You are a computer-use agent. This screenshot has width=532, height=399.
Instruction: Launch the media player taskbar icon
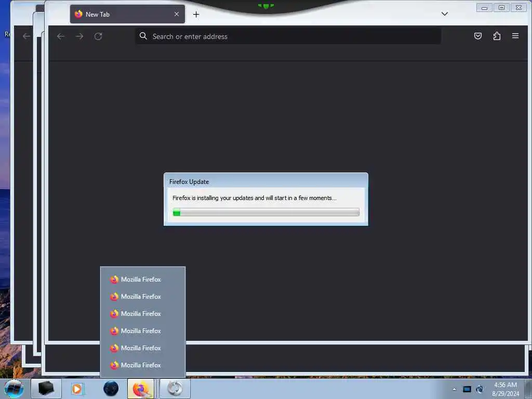78,389
